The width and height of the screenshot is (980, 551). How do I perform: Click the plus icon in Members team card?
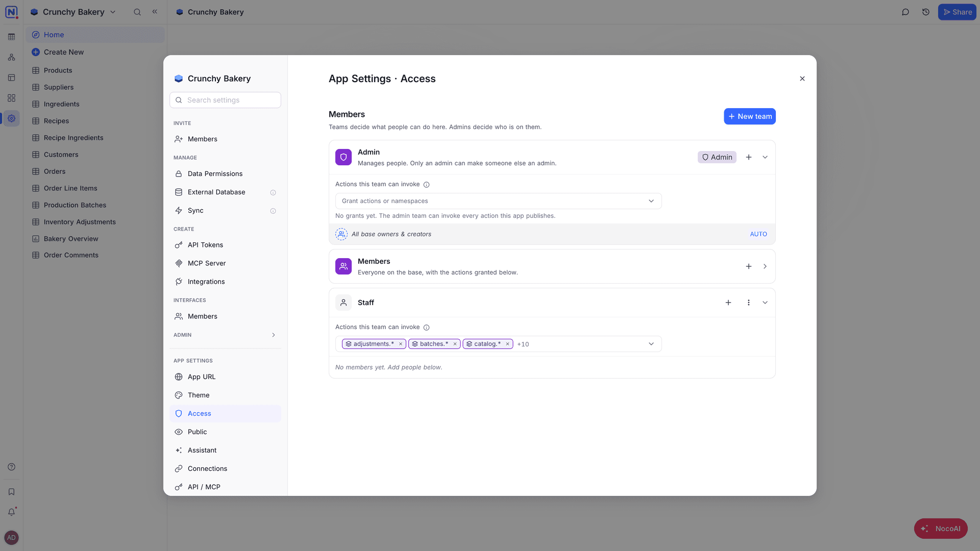pyautogui.click(x=749, y=266)
